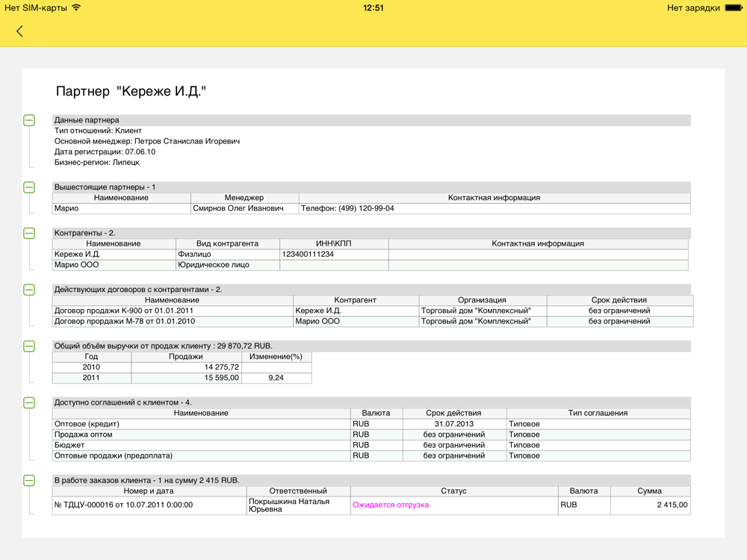Click the Ожидается отгрузка status link
The width and height of the screenshot is (747, 560).
pos(391,505)
